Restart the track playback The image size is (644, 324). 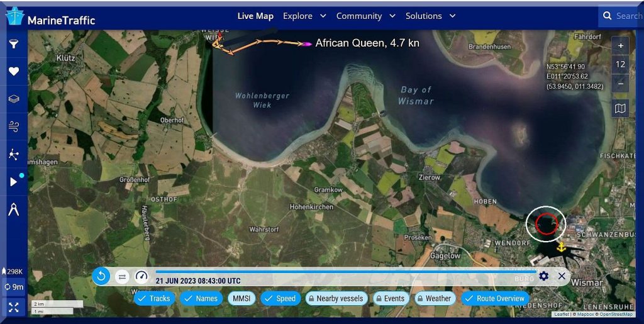(101, 276)
